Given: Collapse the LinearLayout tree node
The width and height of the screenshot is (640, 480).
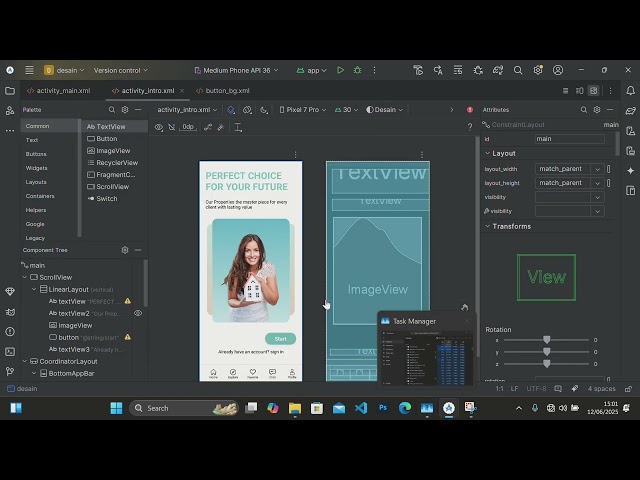Looking at the screenshot, I should coord(33,289).
